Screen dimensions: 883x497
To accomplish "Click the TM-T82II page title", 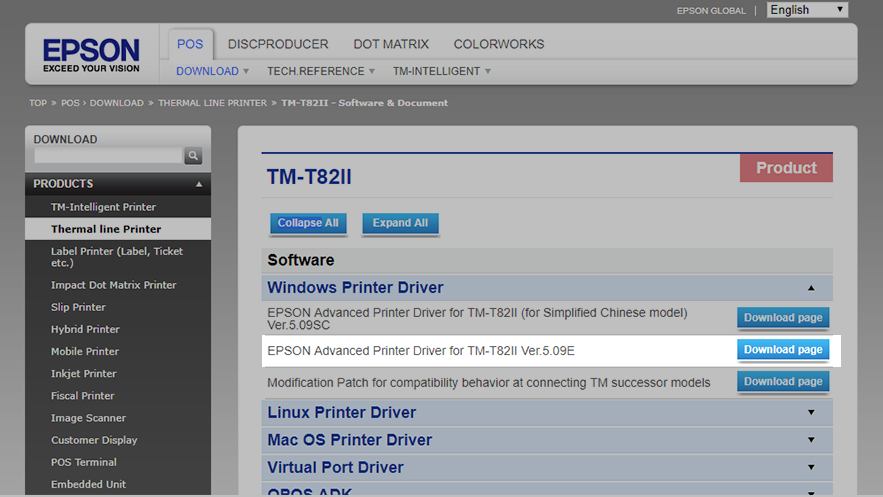I will coord(309,177).
